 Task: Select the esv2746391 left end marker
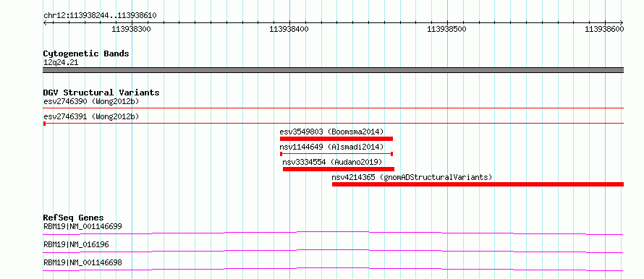pyautogui.click(x=44, y=123)
